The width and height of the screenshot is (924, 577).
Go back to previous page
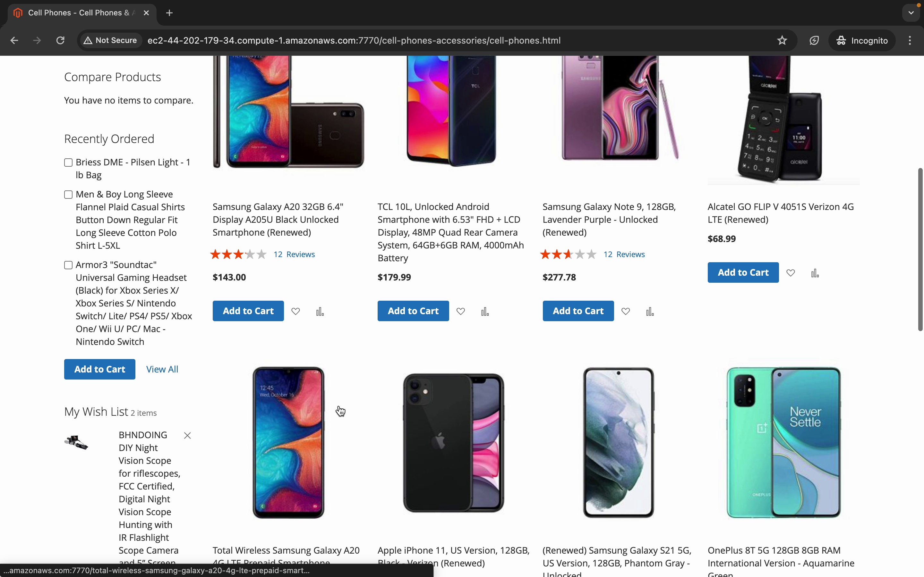coord(14,40)
